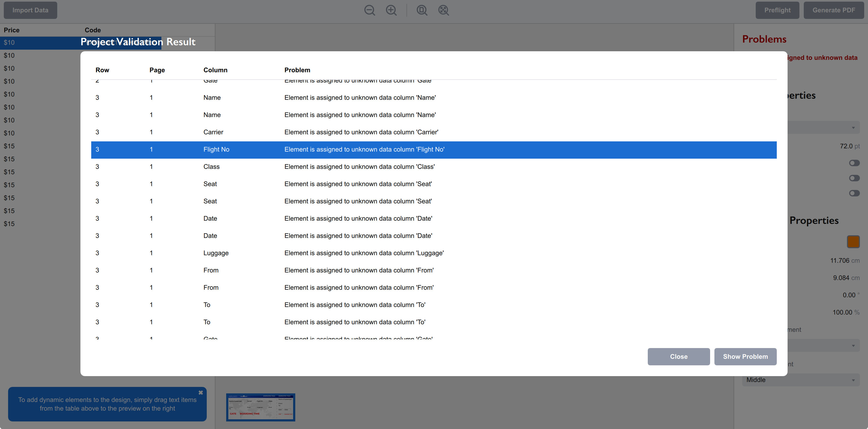Click the Show Problem button

pyautogui.click(x=745, y=356)
